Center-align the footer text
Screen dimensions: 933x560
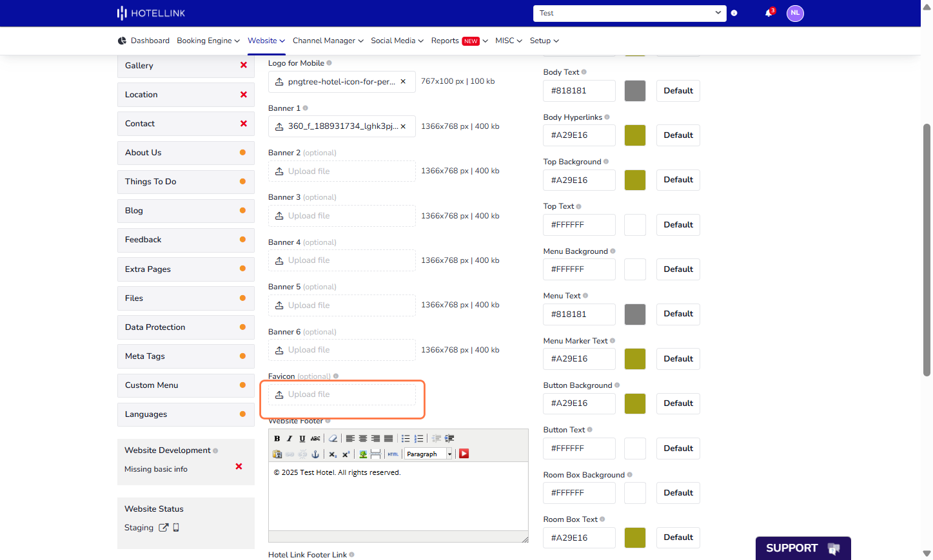363,438
